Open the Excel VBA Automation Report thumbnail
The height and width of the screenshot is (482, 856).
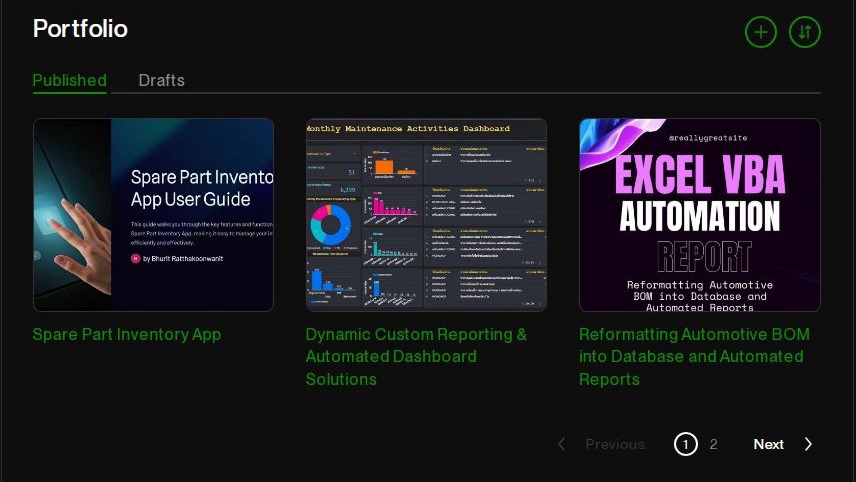tap(700, 215)
